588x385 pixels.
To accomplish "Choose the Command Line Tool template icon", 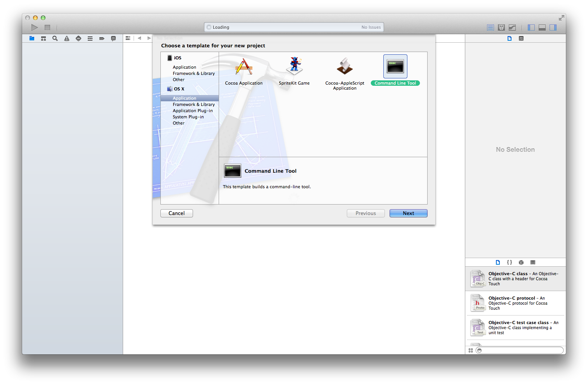I will click(395, 66).
